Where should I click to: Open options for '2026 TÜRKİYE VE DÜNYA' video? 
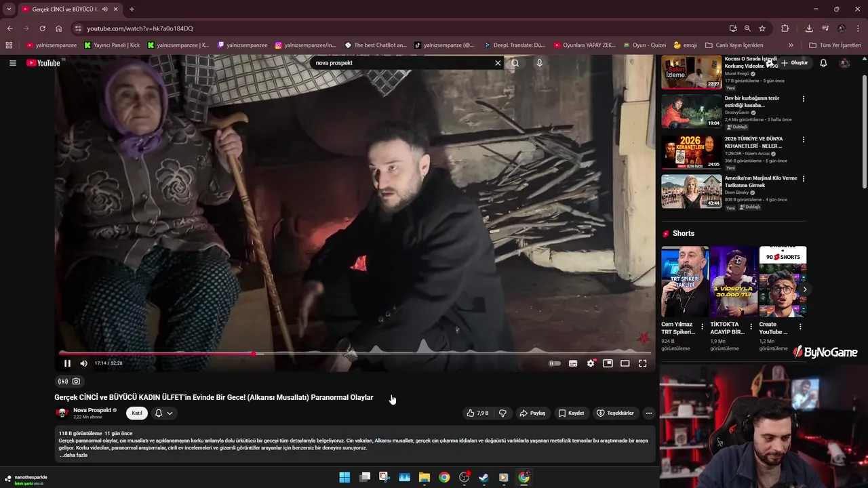pos(804,140)
